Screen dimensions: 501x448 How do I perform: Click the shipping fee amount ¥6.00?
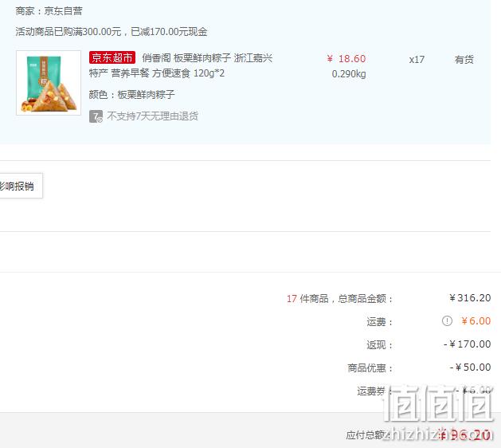click(476, 321)
